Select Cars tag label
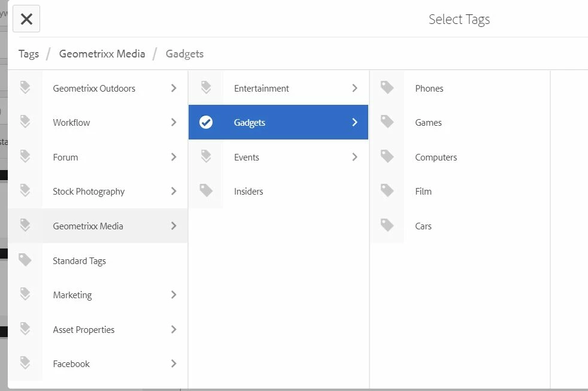The width and height of the screenshot is (588, 391). (x=423, y=226)
